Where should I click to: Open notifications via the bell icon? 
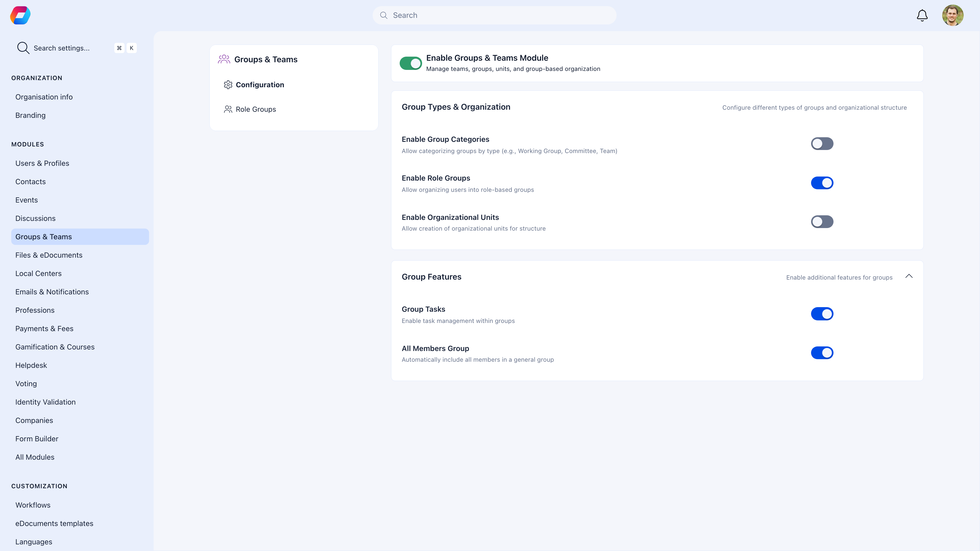922,15
